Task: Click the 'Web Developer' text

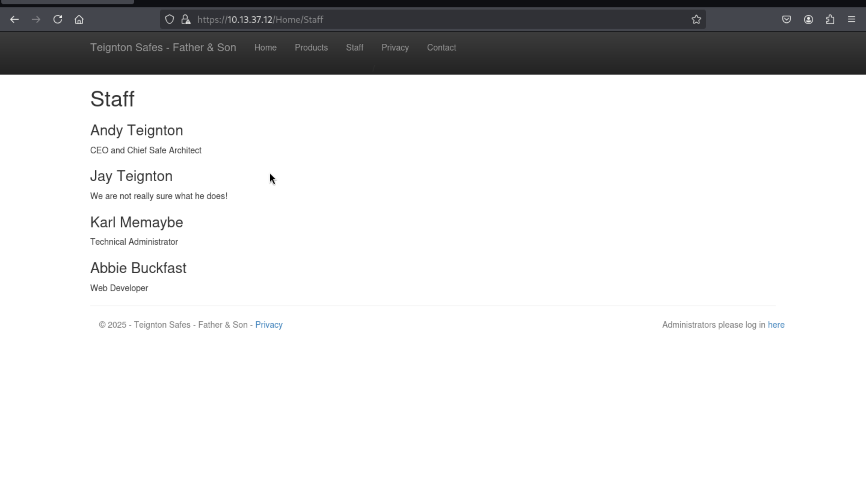Action: click(x=119, y=288)
